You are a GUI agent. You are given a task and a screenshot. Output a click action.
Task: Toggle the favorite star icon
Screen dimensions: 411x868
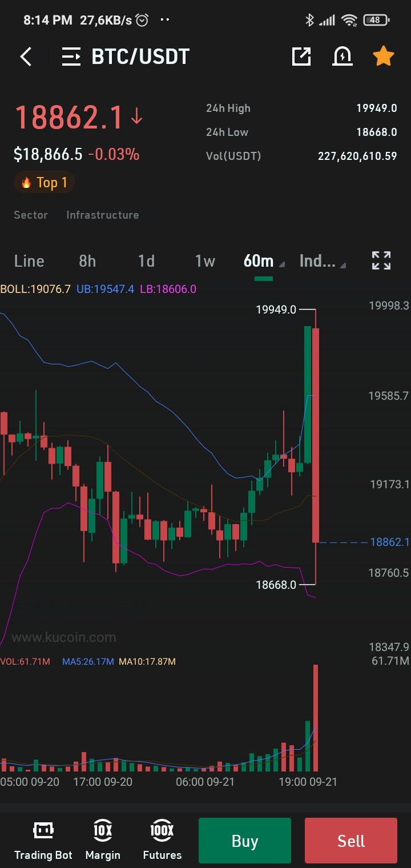pyautogui.click(x=384, y=56)
